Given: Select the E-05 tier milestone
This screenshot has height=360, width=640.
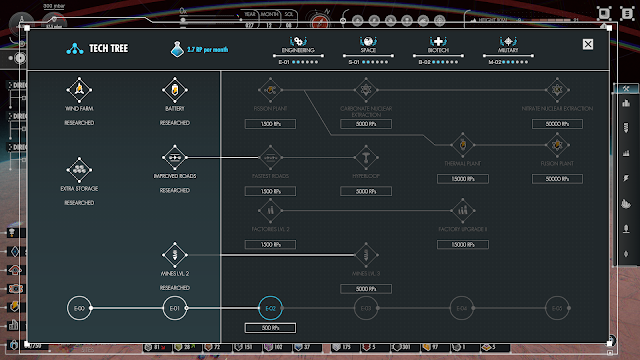Looking at the screenshot, I should 557,308.
